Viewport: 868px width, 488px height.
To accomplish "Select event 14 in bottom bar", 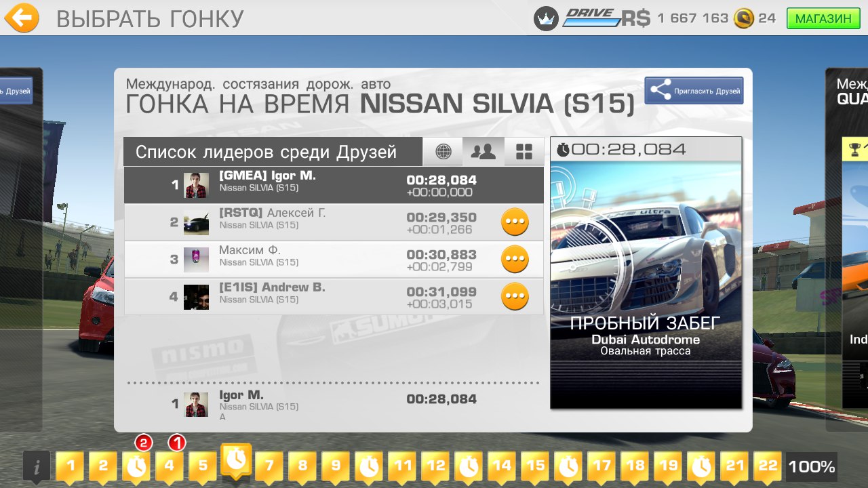I will pyautogui.click(x=502, y=466).
